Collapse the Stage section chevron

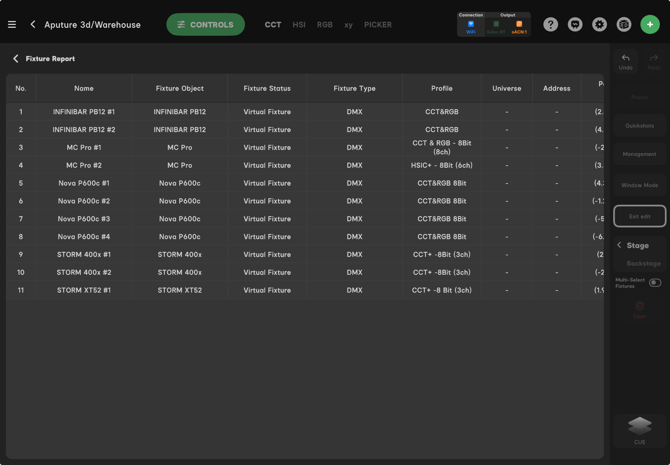pos(619,245)
